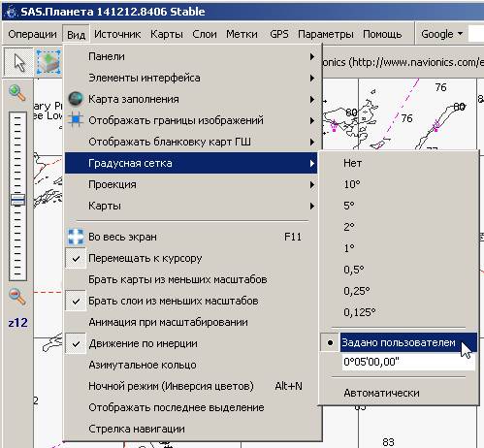Viewport: 484px width, 448px height.
Task: Click the SAS.Планета title bar app icon
Action: [x=11, y=12]
